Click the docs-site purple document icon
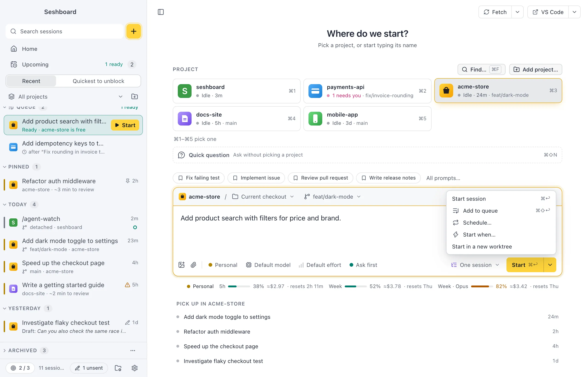Viewport: 588px width, 377px height. (185, 119)
